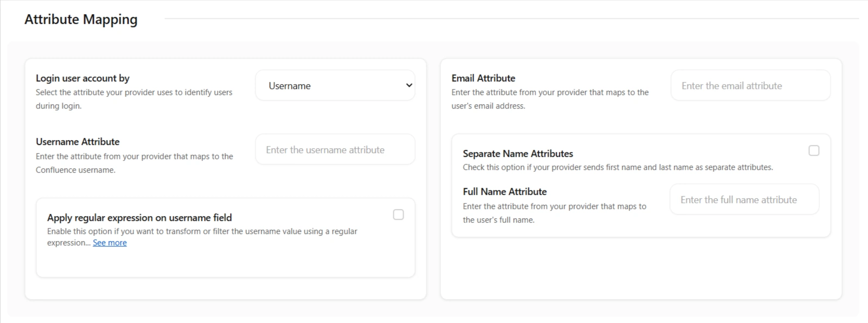Focus the username attribute input field
The width and height of the screenshot is (868, 323).
click(335, 149)
